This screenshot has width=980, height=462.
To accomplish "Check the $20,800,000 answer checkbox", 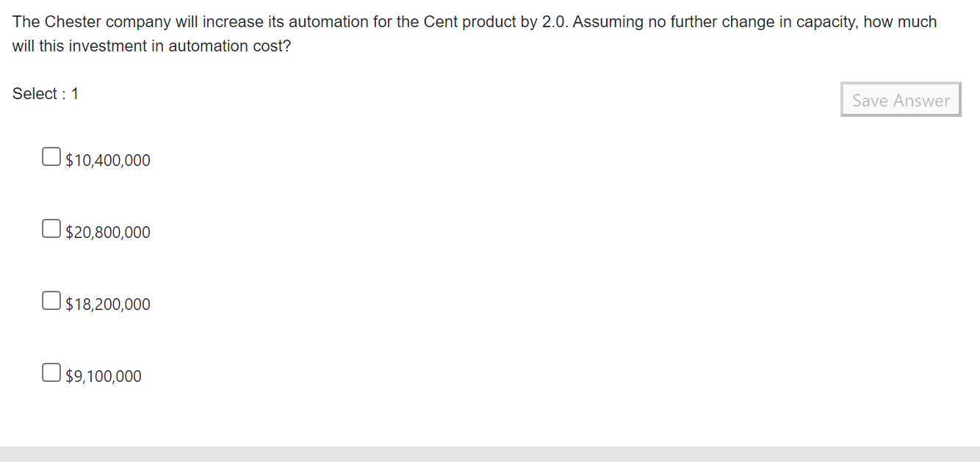I will pos(51,228).
